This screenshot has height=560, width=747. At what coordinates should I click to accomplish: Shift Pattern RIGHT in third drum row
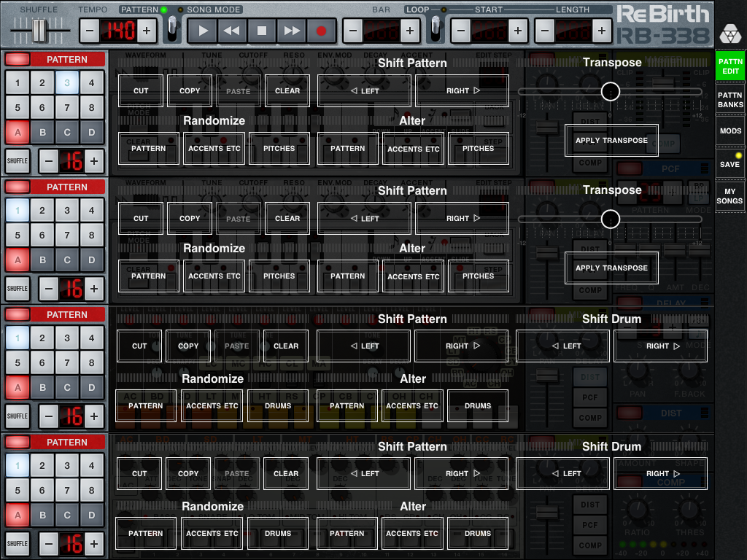[x=461, y=346]
